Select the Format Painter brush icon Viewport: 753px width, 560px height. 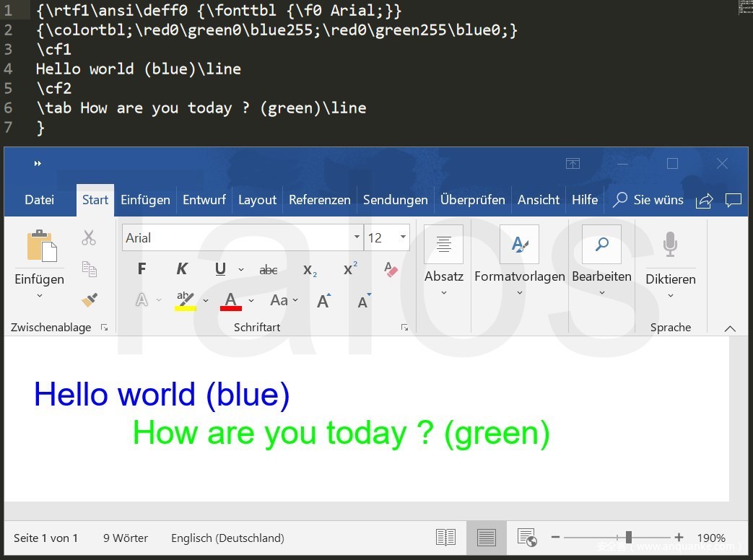tap(89, 299)
